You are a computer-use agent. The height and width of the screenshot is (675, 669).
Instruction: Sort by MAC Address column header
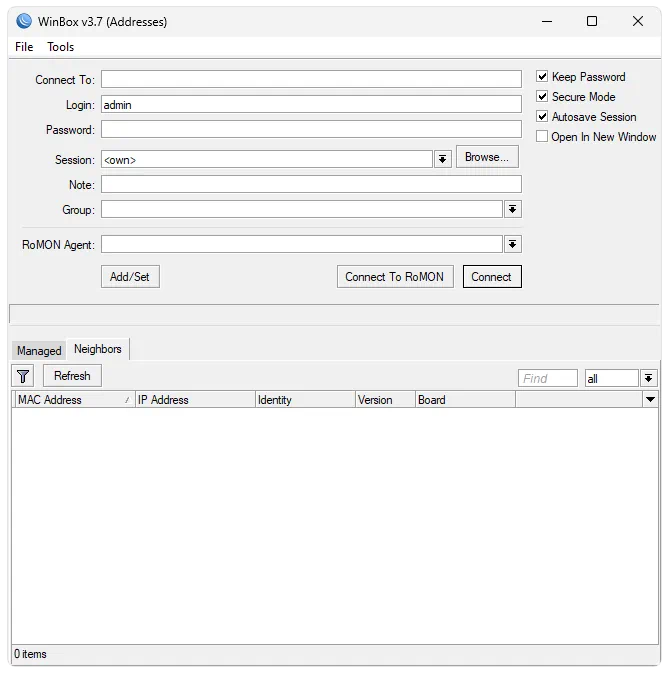[x=74, y=399]
